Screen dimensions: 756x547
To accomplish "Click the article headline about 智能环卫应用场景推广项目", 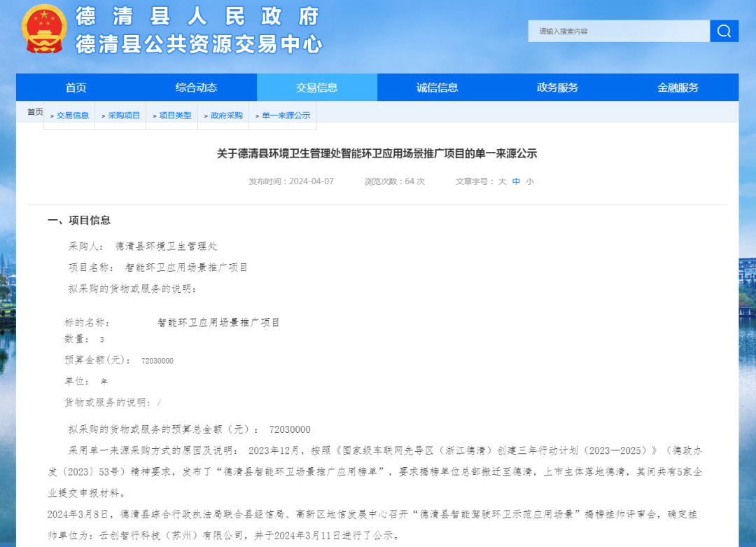I will [x=377, y=153].
